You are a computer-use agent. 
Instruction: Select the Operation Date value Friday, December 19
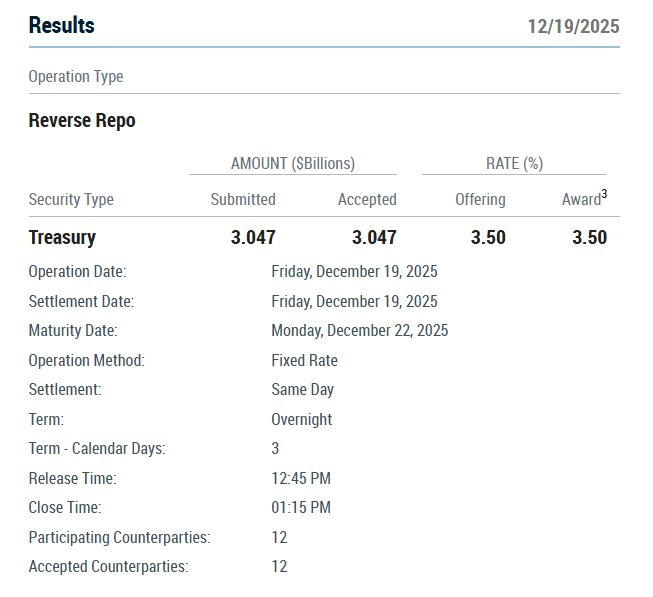[x=354, y=272]
